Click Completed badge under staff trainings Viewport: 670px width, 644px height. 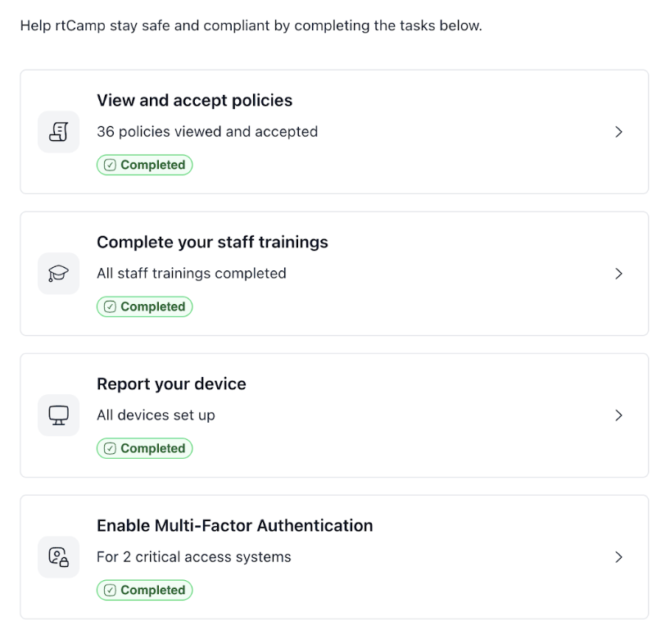144,306
